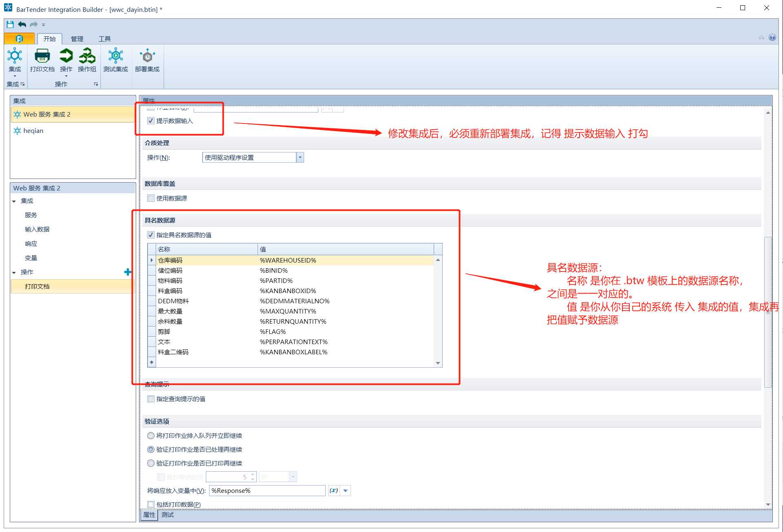Click the data source table scroll down arrow
Screen dimensions: 783x532
(438, 363)
